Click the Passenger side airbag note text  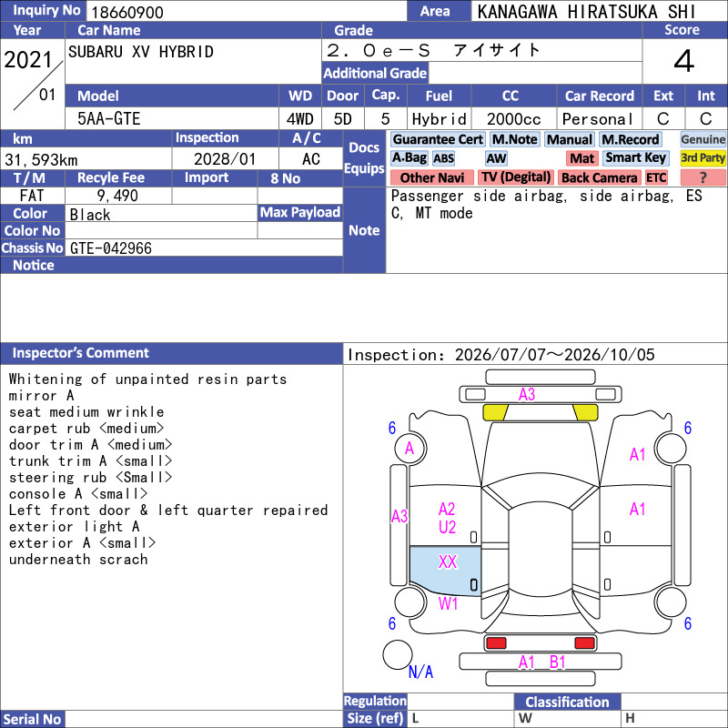coord(547,204)
